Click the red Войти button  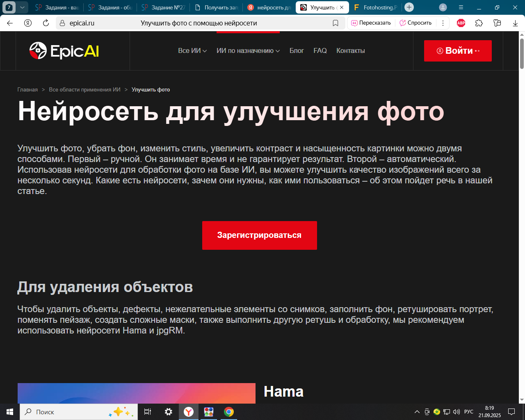(x=458, y=51)
